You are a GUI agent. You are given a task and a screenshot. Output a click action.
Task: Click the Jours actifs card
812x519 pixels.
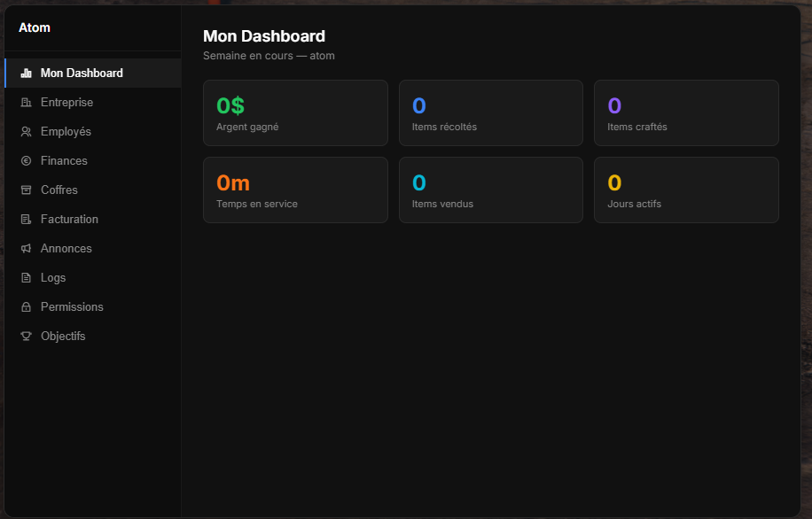pyautogui.click(x=686, y=190)
